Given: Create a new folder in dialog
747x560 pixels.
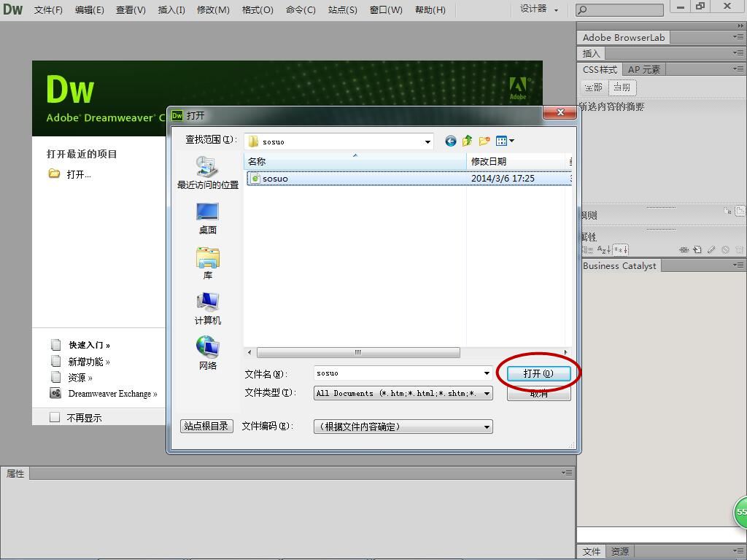Looking at the screenshot, I should pyautogui.click(x=484, y=141).
